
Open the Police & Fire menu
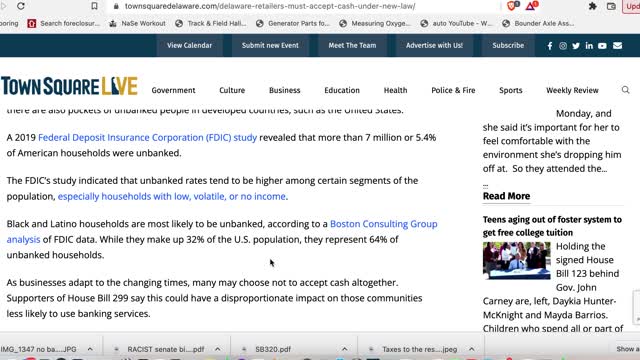[x=453, y=90]
